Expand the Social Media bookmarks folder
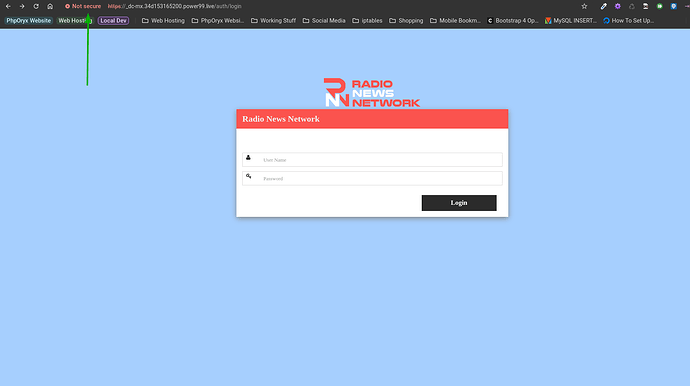Image resolution: width=690 pixels, height=386 pixels. (324, 21)
